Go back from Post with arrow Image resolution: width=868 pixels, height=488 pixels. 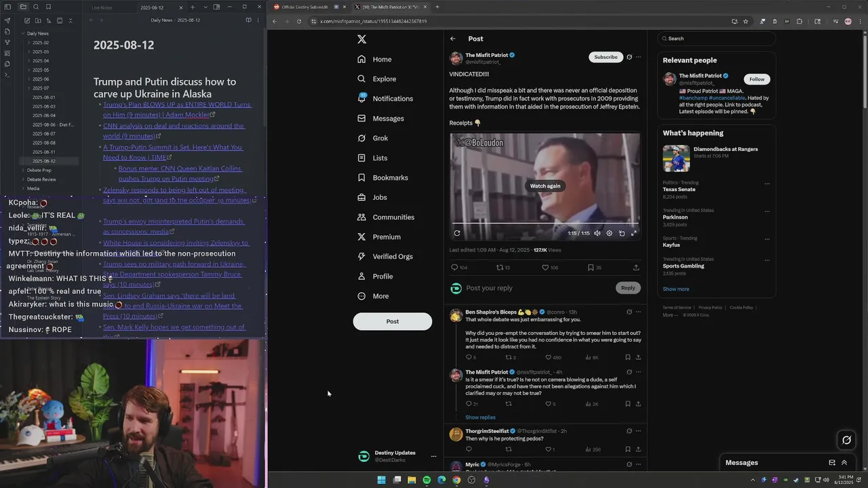(453, 39)
